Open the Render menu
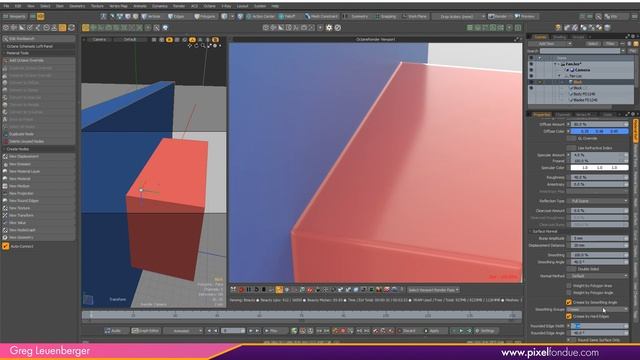This screenshot has height=360, width=640. click(x=179, y=6)
